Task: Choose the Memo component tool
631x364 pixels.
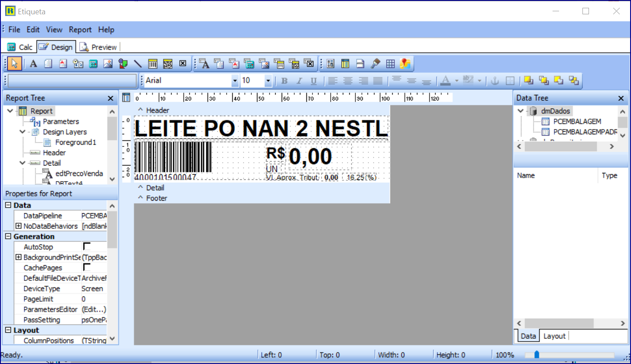Action: click(48, 64)
